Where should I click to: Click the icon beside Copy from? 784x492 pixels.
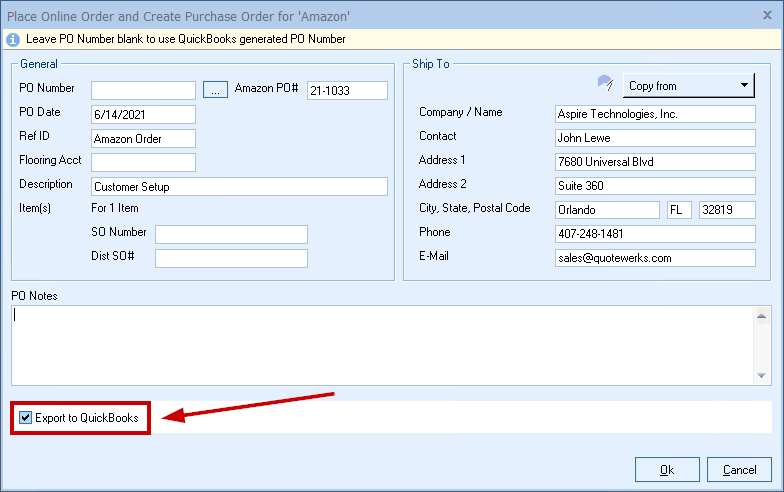[604, 84]
